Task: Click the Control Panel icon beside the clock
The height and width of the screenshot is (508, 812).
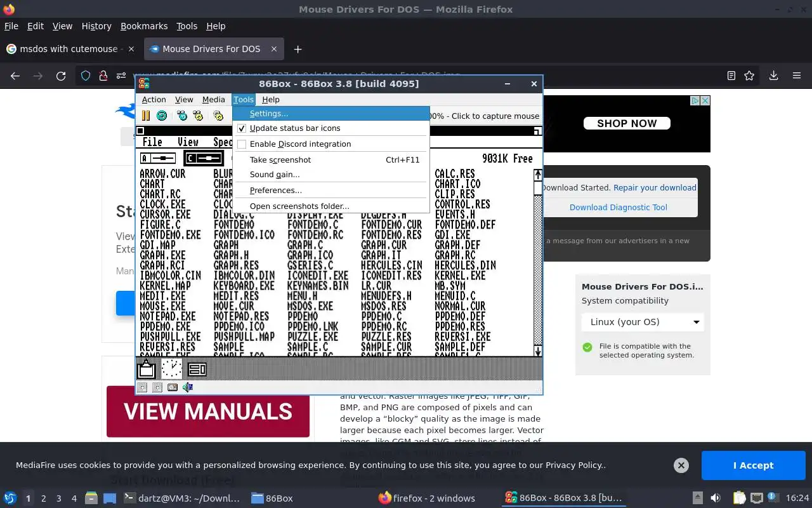Action: (x=197, y=369)
